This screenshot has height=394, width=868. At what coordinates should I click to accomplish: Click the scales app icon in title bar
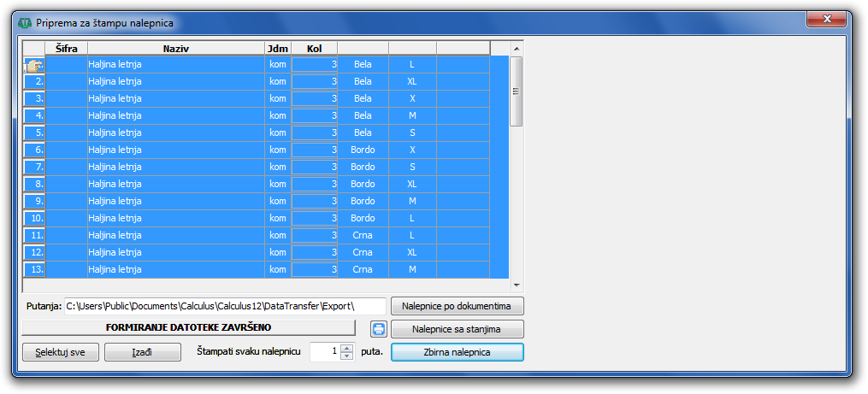[25, 23]
